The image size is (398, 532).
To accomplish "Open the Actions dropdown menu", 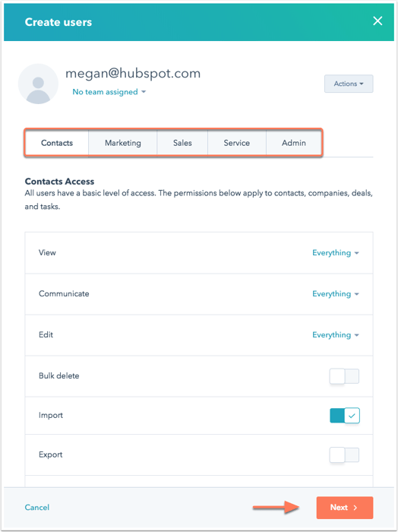I will [x=349, y=84].
